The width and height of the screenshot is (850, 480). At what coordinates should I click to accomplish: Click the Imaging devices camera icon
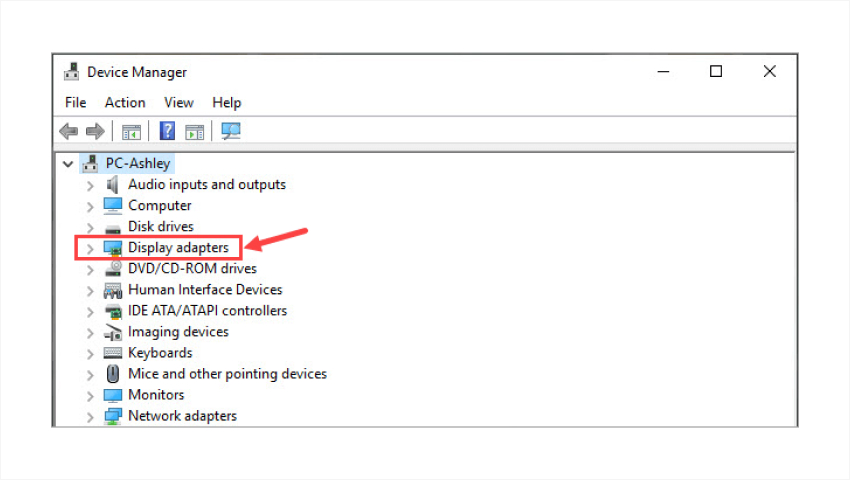coord(113,332)
